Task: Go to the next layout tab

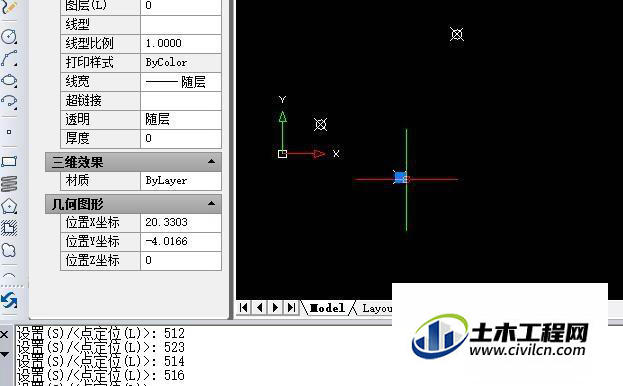Action: point(275,307)
